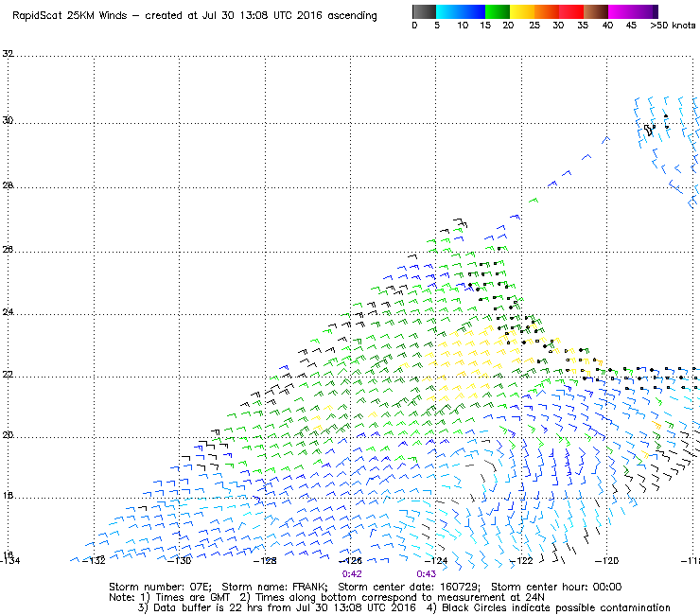Viewport: 700px width, 615px height.
Task: Click the "Storm name: FRANK;" text
Action: click(x=274, y=587)
